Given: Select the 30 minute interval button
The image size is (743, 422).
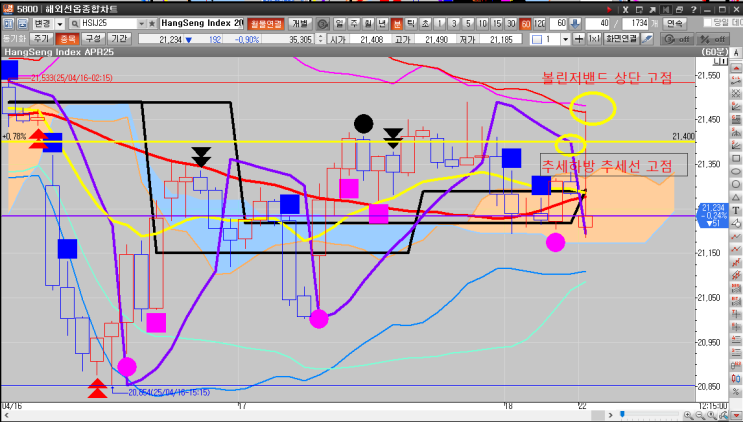Looking at the screenshot, I should click(x=511, y=24).
